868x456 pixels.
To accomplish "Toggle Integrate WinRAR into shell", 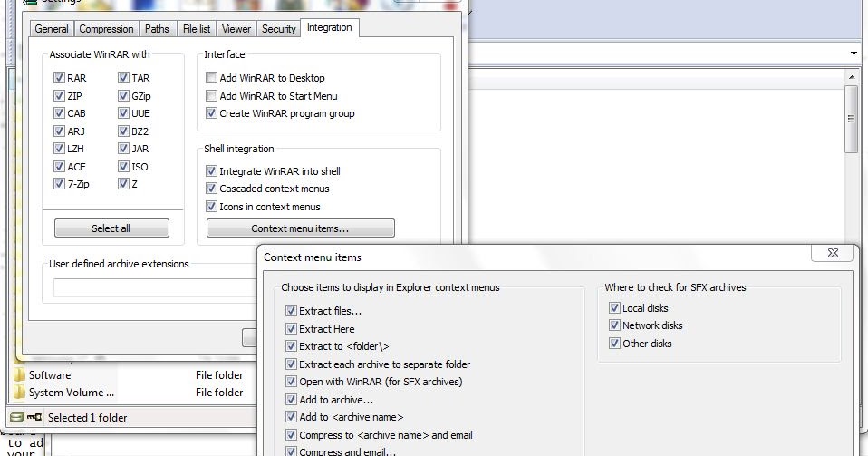I will coord(211,171).
